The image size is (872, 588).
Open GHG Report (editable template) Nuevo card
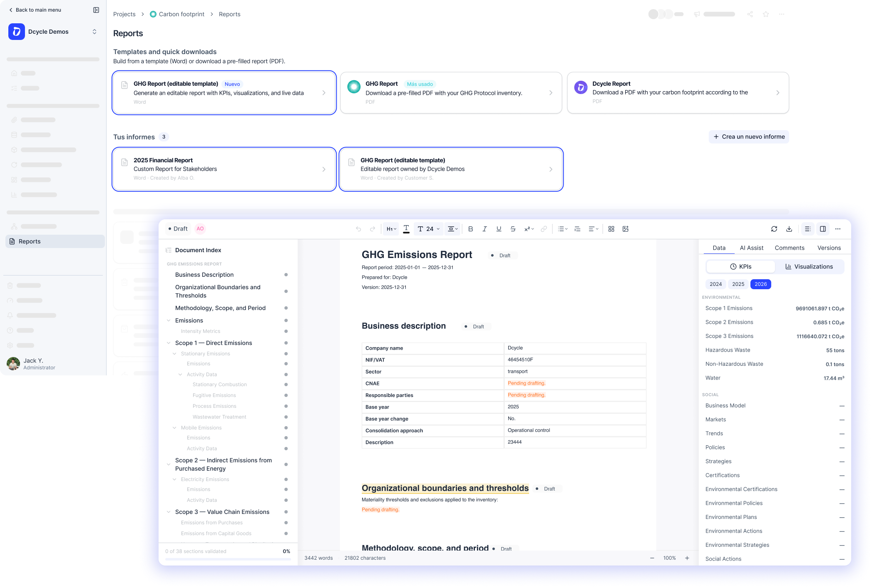click(224, 93)
